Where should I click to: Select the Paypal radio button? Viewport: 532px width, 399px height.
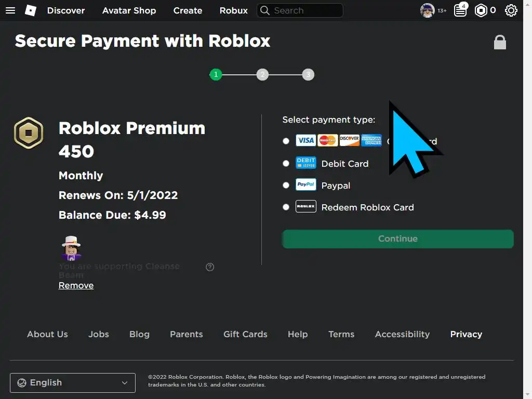pos(286,185)
